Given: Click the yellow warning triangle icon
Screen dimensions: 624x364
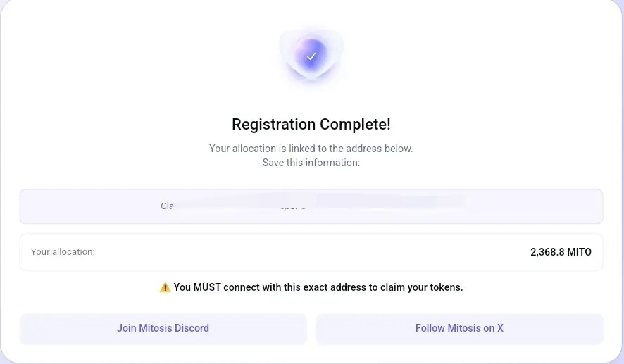Looking at the screenshot, I should [165, 287].
